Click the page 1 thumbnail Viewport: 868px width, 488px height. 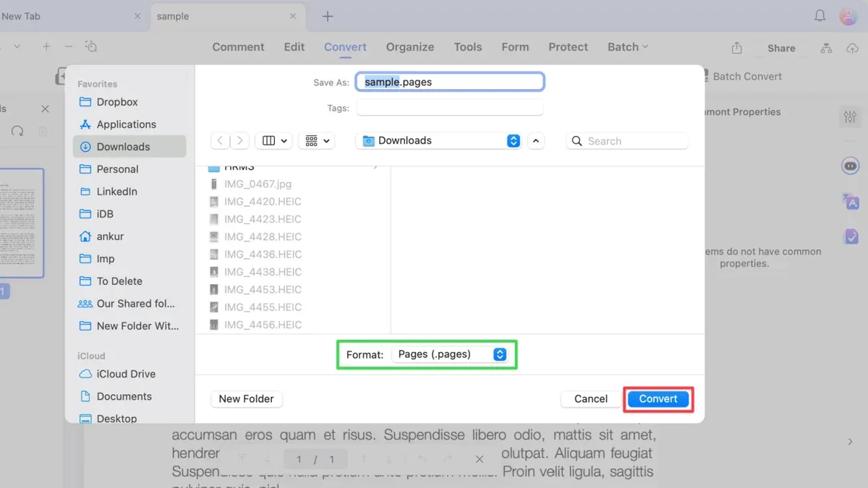click(21, 223)
